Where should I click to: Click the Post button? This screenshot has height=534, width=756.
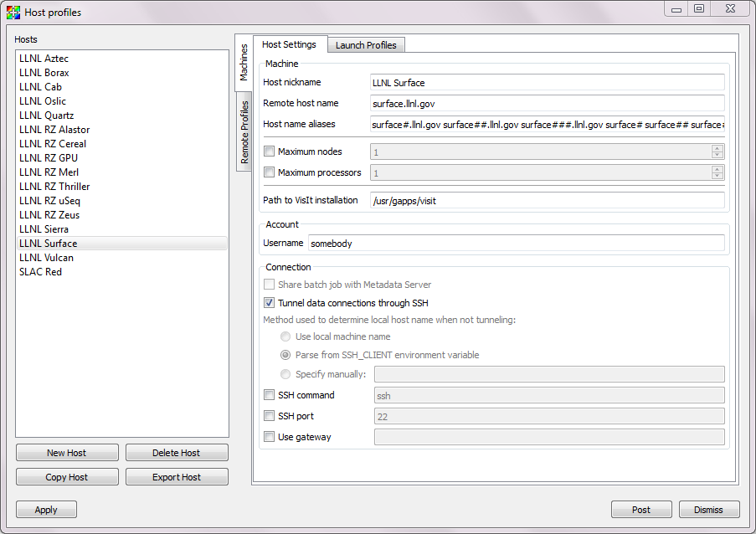[641, 510]
